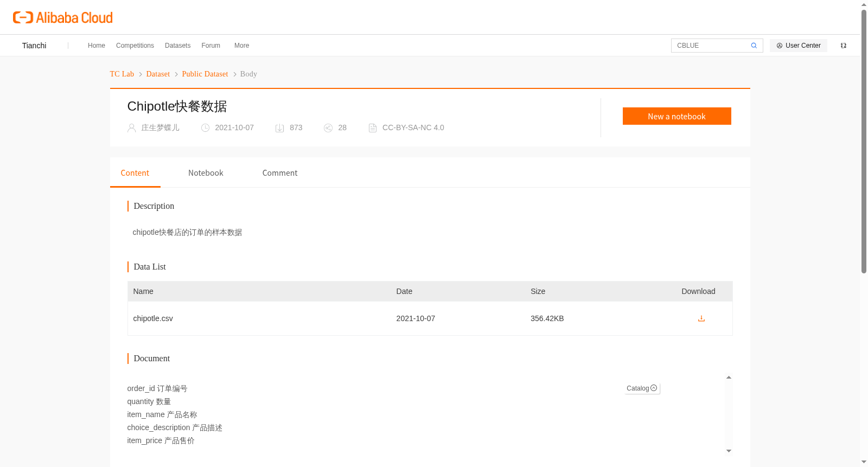868x467 pixels.
Task: Click the license document icon
Action: 373,128
